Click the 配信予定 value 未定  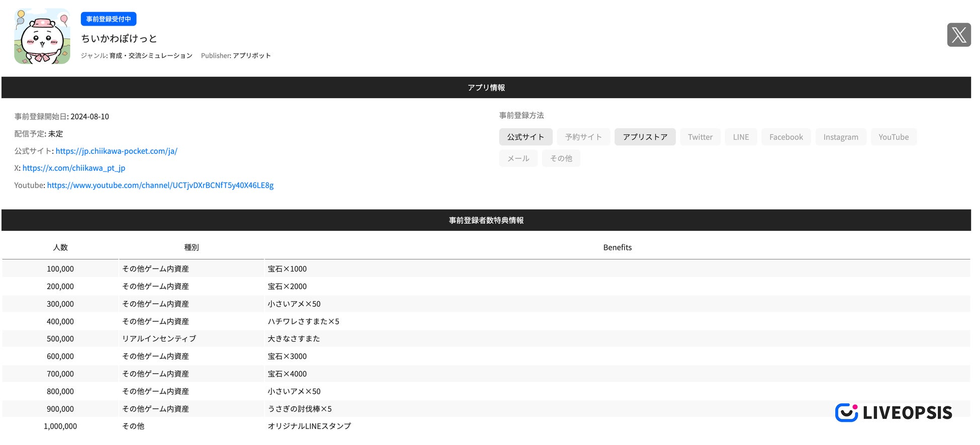tap(55, 134)
